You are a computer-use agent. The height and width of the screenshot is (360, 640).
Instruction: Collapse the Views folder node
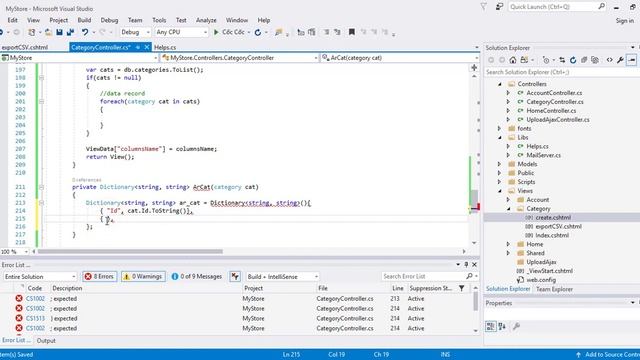[500, 191]
